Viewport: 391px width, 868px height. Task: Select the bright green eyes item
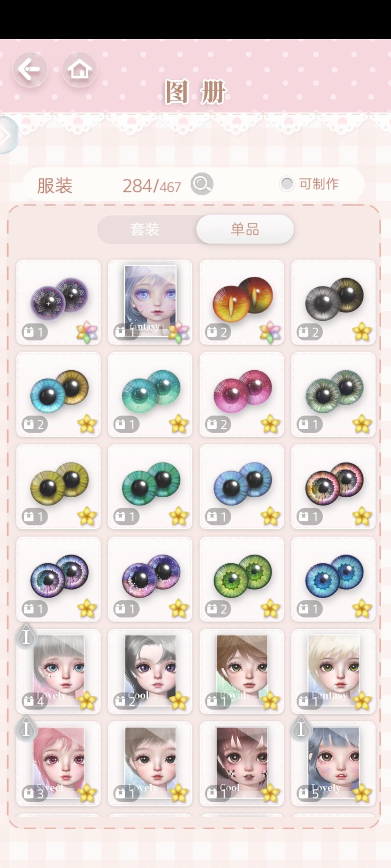pyautogui.click(x=242, y=579)
